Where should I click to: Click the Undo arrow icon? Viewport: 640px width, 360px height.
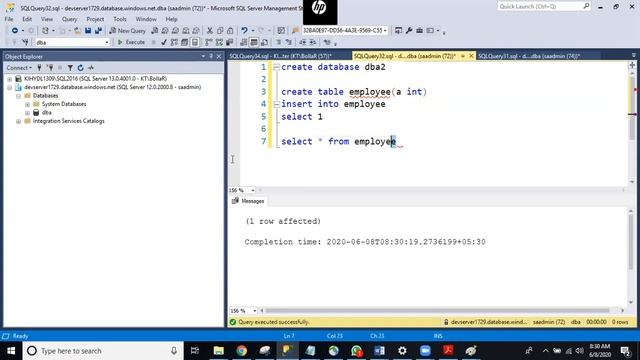(244, 31)
